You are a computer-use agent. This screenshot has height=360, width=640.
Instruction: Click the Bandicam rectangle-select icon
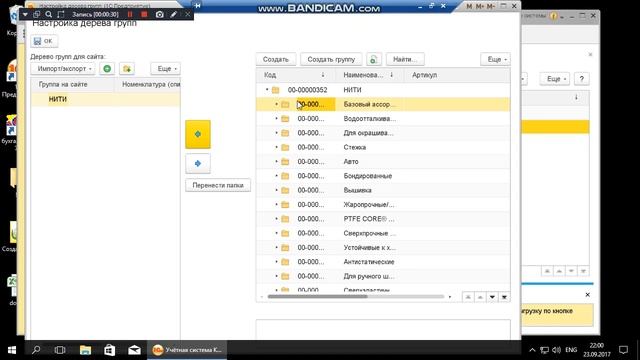pyautogui.click(x=61, y=14)
